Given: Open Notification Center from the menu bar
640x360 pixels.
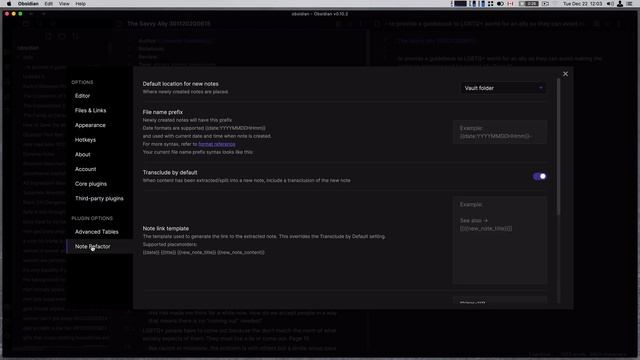Looking at the screenshot, I should click(x=630, y=4).
